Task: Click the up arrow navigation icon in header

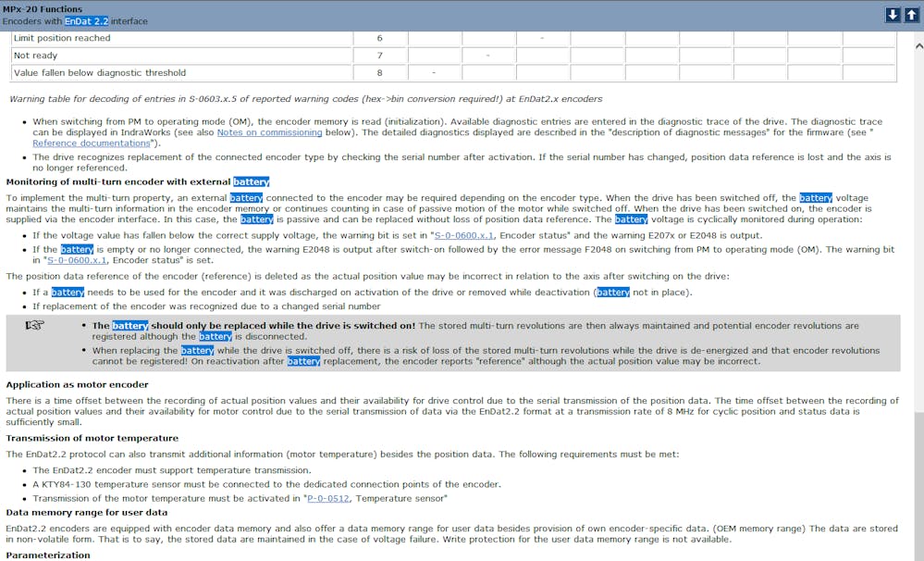Action: click(x=911, y=15)
